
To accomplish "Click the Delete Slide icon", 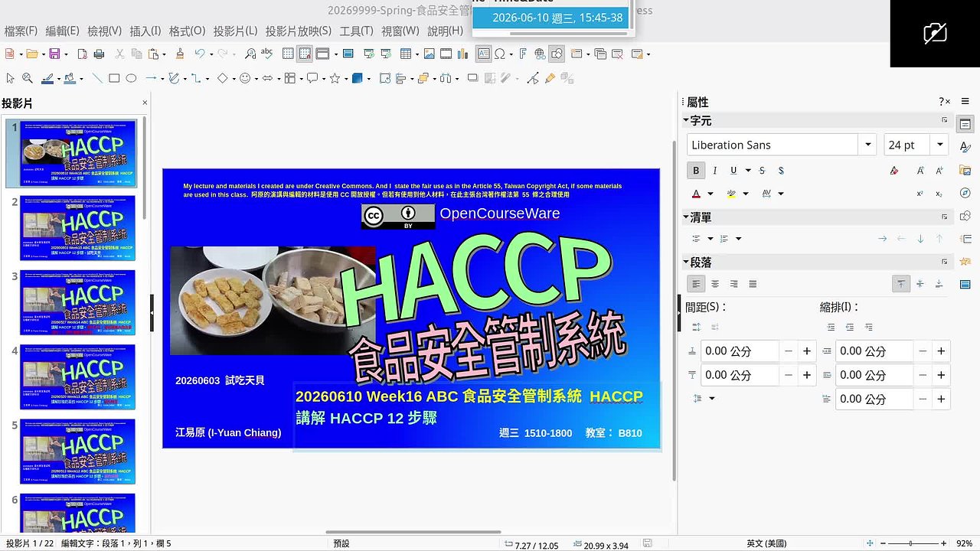I will click(616, 54).
